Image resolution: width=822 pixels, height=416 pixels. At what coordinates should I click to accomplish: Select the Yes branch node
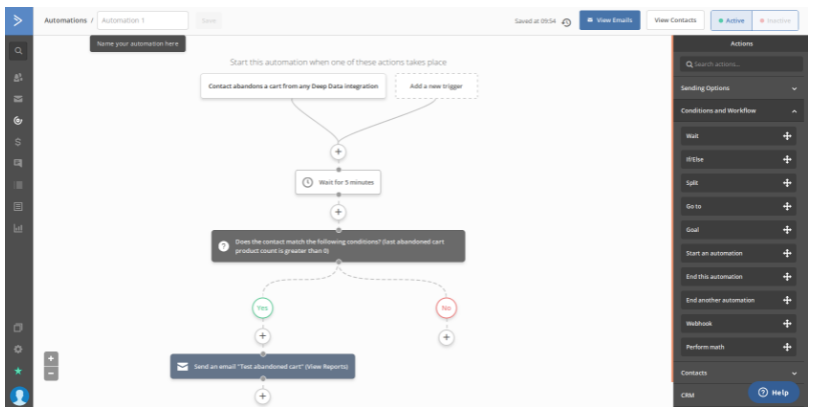263,308
